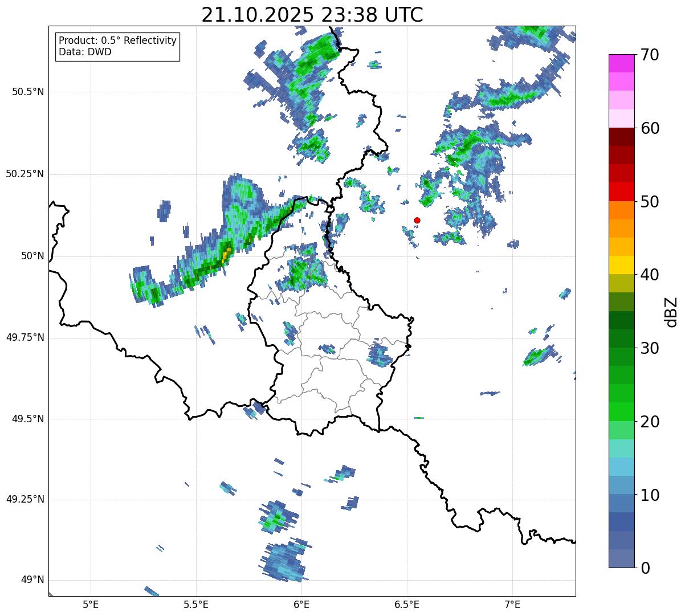Click the colorbar tick label 70
This screenshot has width=685, height=616.
click(x=650, y=55)
